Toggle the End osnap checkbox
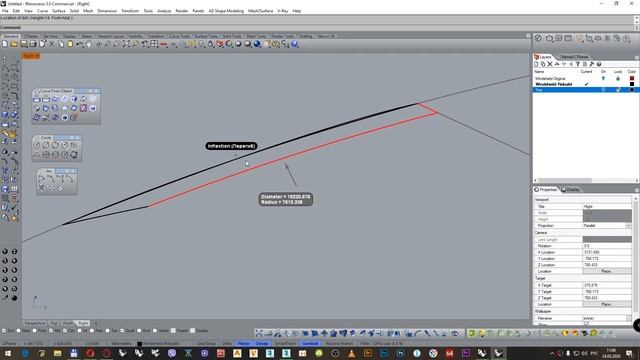Viewport: 640px width, 360px height. tap(4, 331)
